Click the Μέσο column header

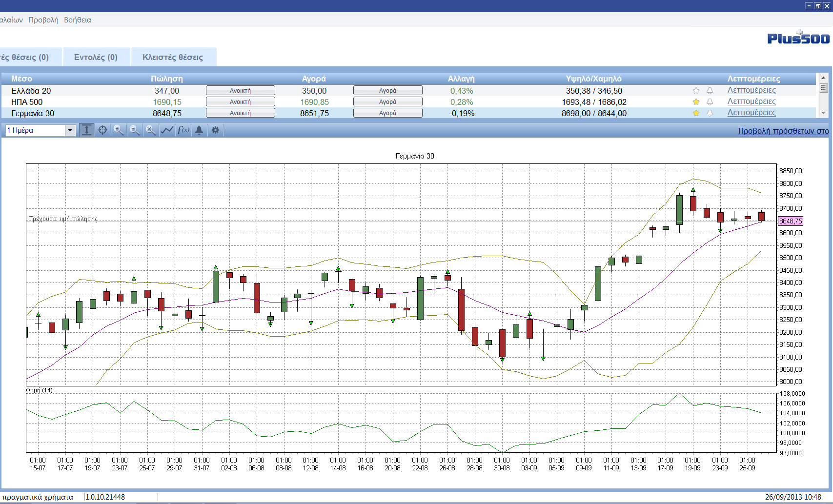21,79
